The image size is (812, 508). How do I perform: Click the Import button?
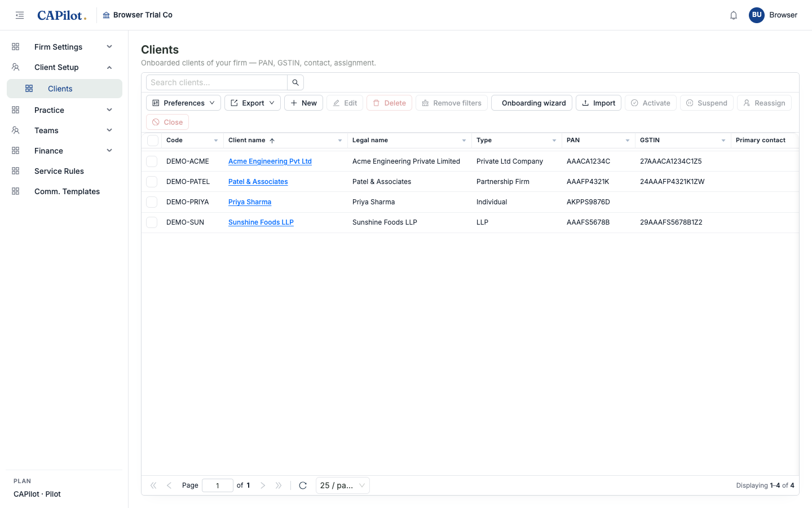click(598, 103)
